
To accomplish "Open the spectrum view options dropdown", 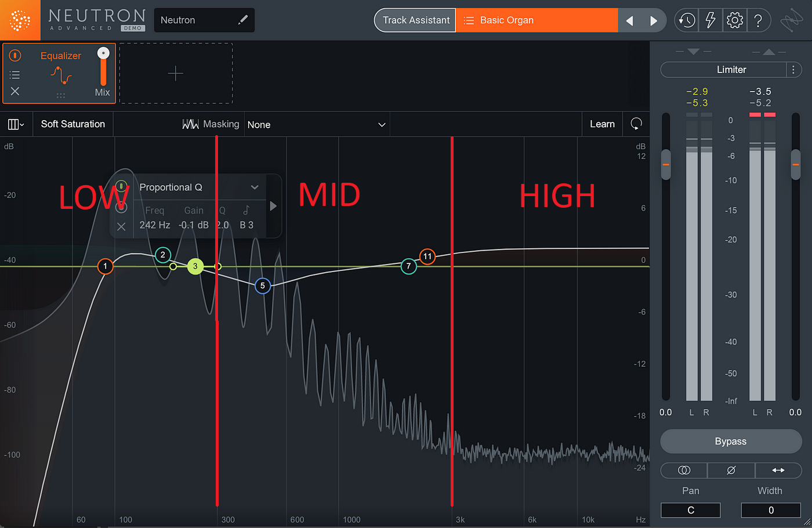I will pos(16,124).
